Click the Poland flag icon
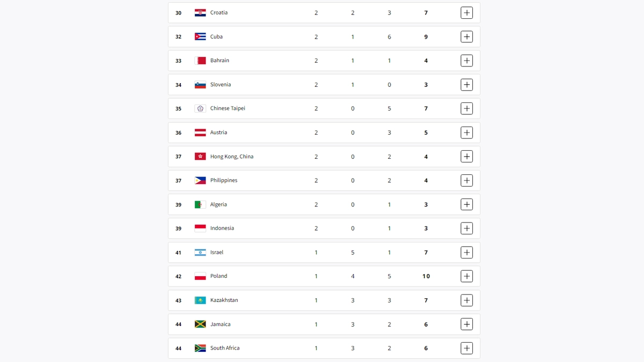 [x=200, y=276]
